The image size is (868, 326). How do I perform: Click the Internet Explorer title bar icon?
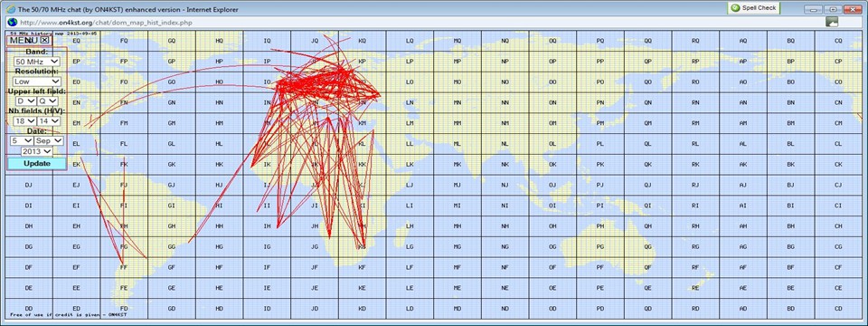[x=11, y=9]
